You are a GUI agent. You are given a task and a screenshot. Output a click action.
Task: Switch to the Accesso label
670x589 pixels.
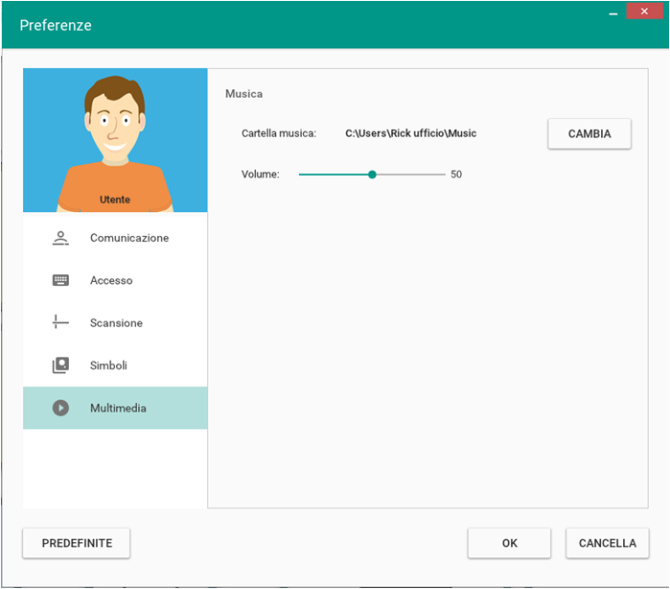click(x=111, y=281)
